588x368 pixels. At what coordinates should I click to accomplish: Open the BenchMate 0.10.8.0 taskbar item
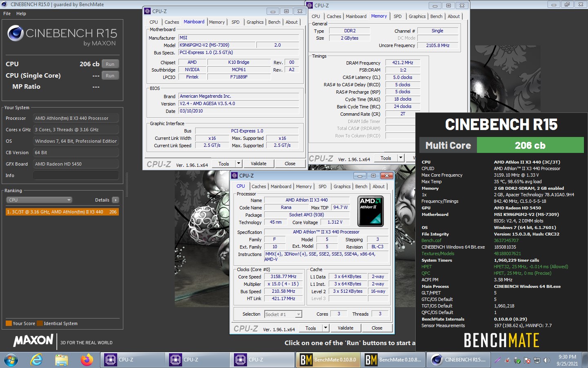328,360
